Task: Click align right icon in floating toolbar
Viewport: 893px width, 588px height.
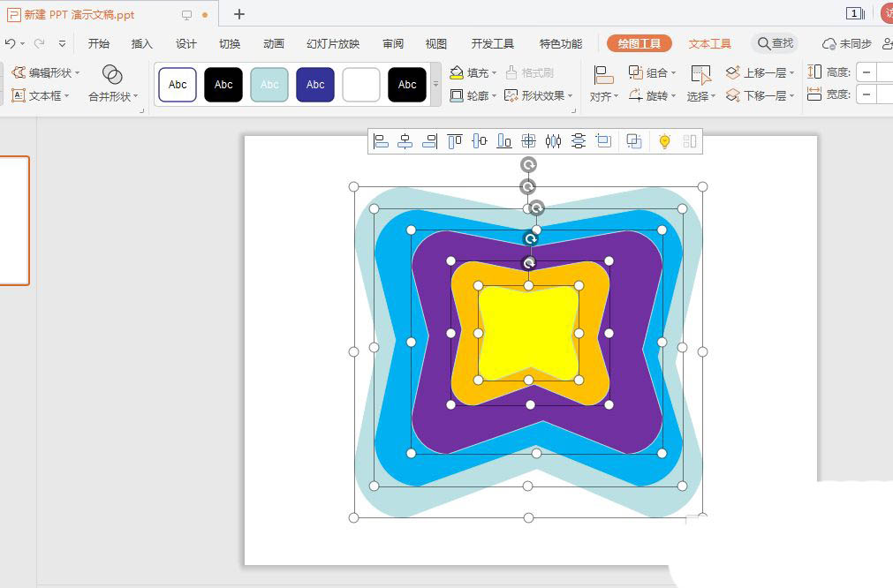Action: (x=430, y=141)
